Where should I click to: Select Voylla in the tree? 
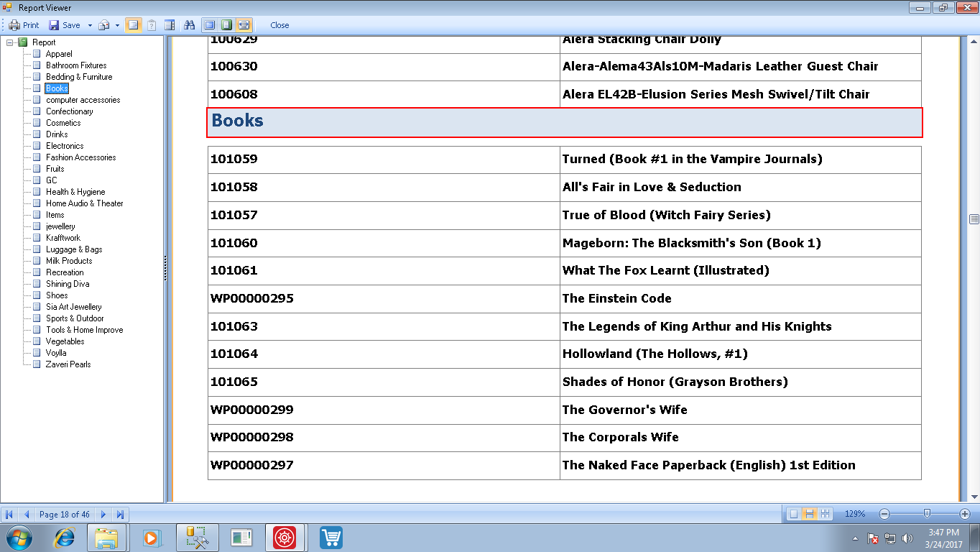click(x=56, y=353)
